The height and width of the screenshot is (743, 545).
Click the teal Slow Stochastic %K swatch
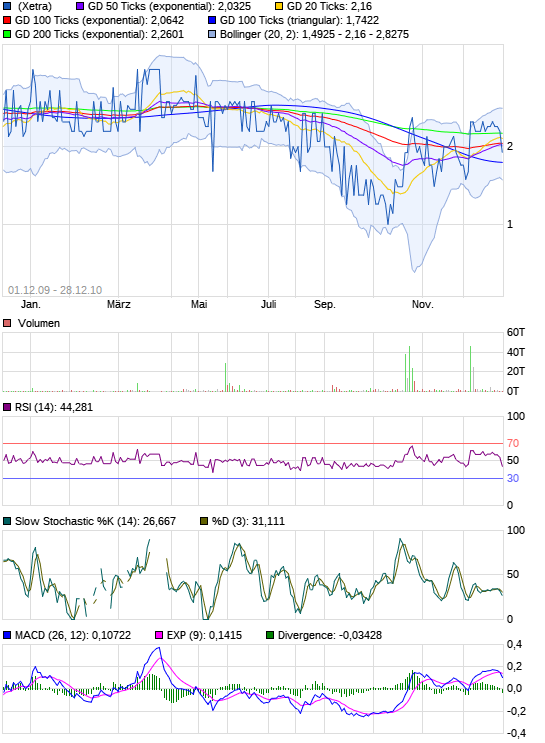coord(7,521)
